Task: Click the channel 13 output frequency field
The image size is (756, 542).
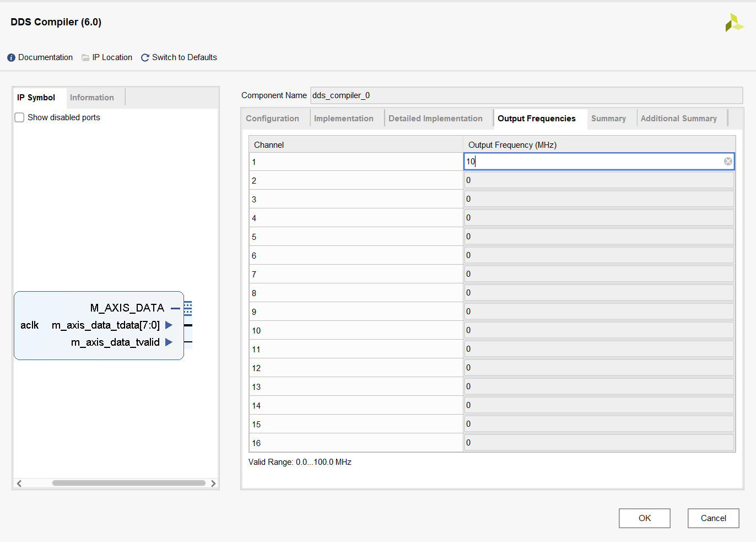Action: (x=599, y=387)
